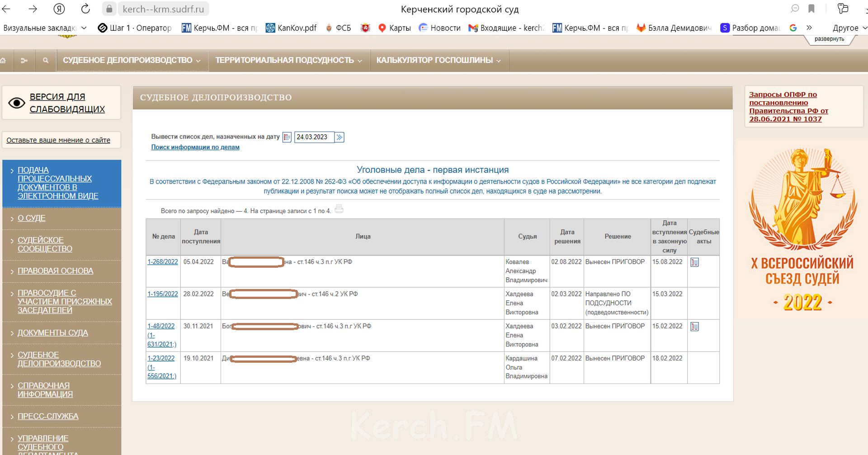Click the browser reload page icon
The height and width of the screenshot is (455, 868).
click(x=85, y=9)
